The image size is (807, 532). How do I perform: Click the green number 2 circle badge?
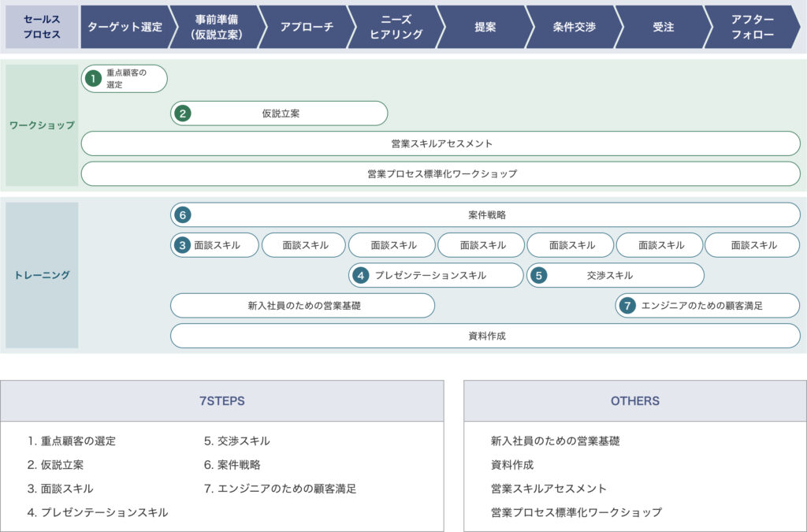[x=182, y=113]
